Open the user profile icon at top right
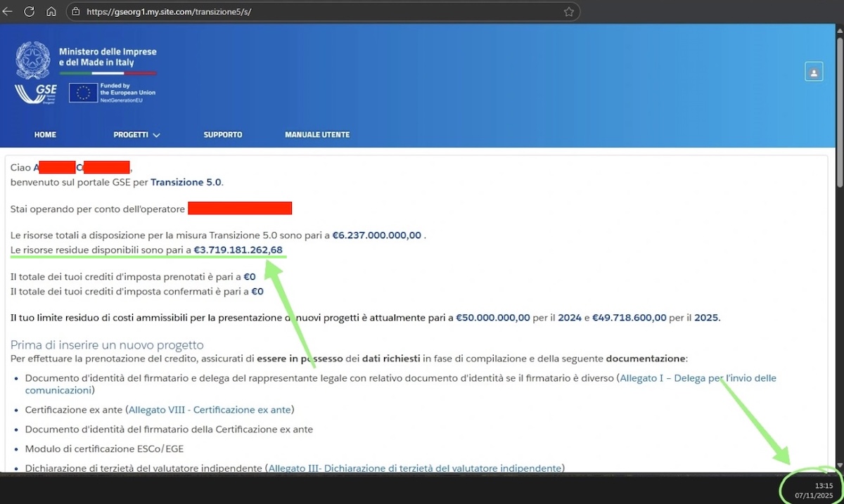Viewport: 844px width, 504px height. tap(814, 71)
